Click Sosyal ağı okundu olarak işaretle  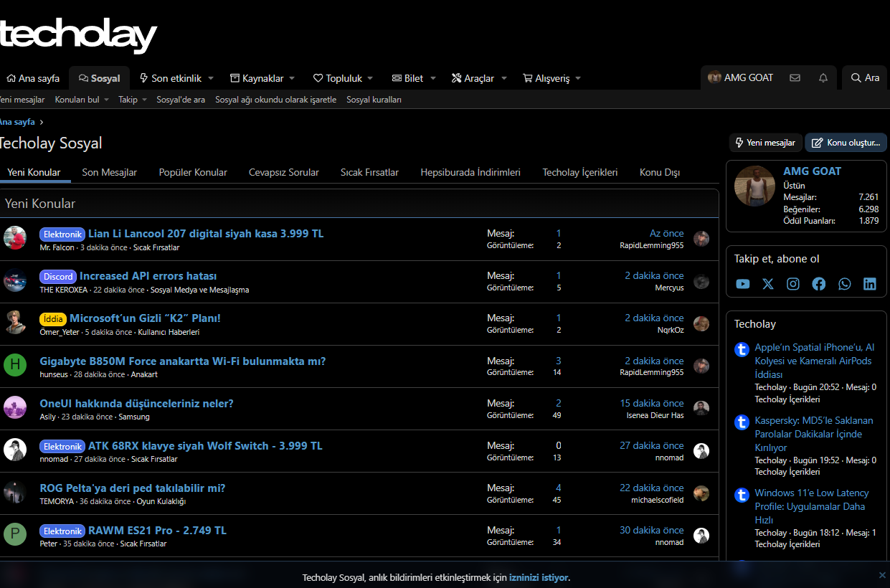tap(275, 100)
